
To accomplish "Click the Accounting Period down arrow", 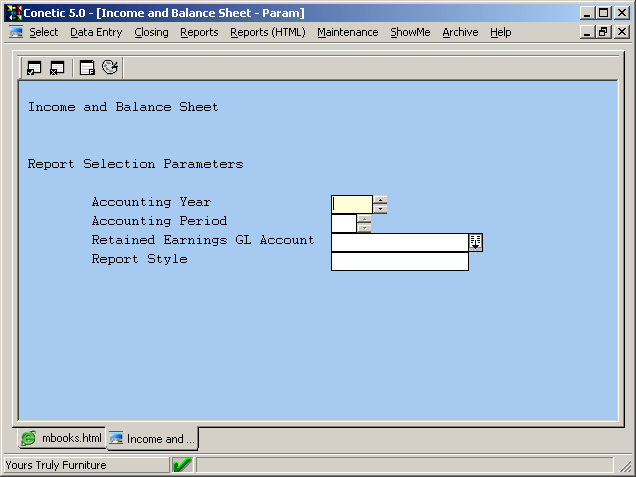I will (x=364, y=228).
